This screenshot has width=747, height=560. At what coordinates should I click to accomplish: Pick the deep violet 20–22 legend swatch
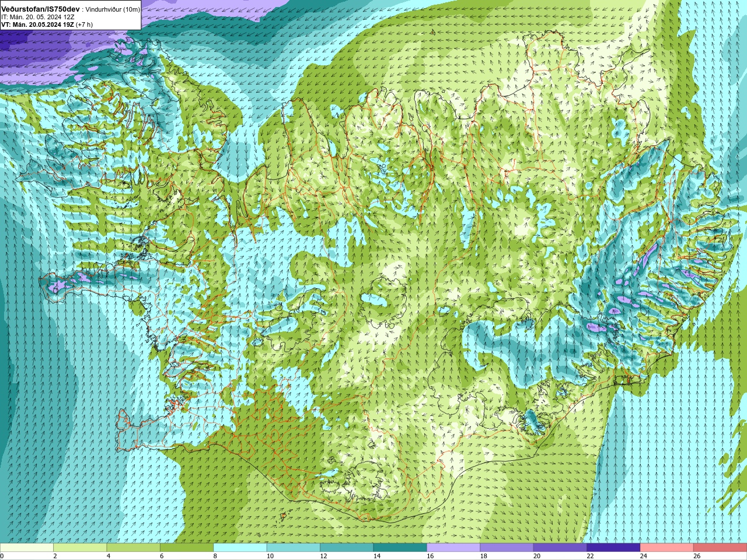click(560, 548)
